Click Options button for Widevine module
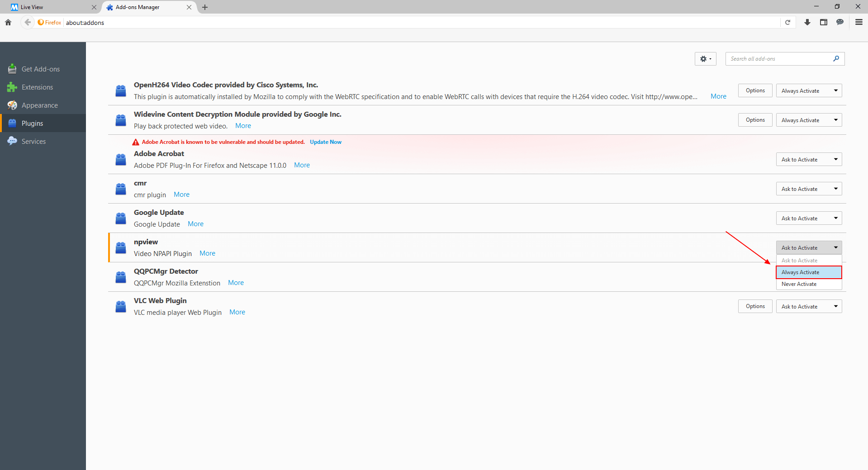The image size is (868, 470). (x=755, y=120)
